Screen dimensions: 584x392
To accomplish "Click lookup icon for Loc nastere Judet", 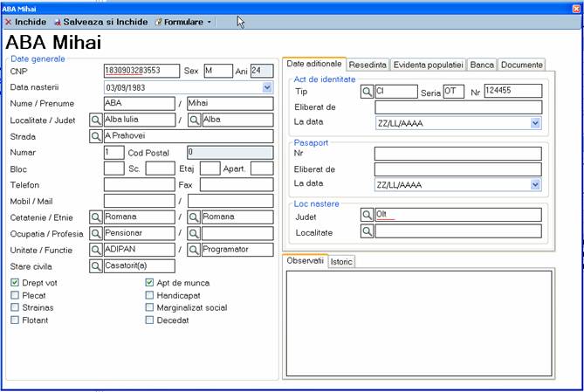I will [x=368, y=214].
